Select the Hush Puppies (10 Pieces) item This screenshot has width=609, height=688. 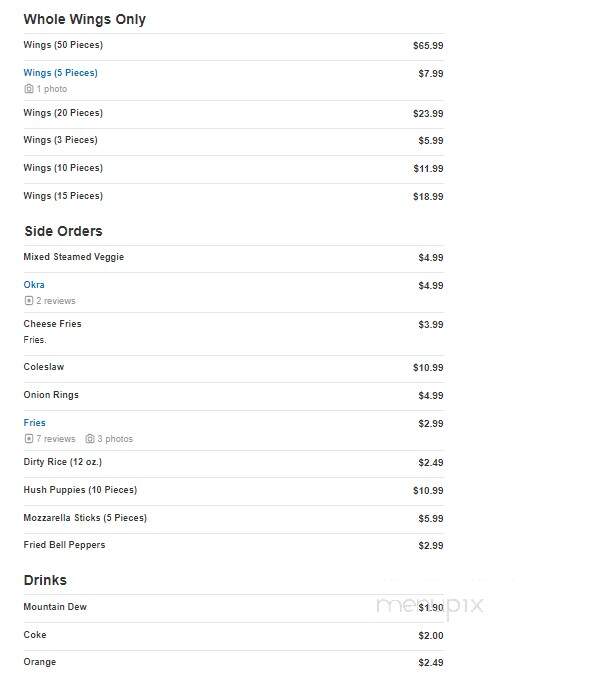80,490
